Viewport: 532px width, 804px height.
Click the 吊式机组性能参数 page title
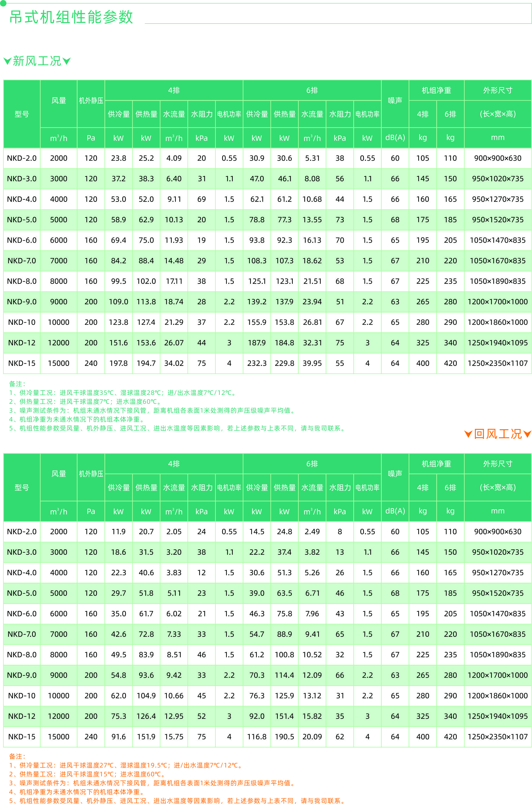coord(71,17)
